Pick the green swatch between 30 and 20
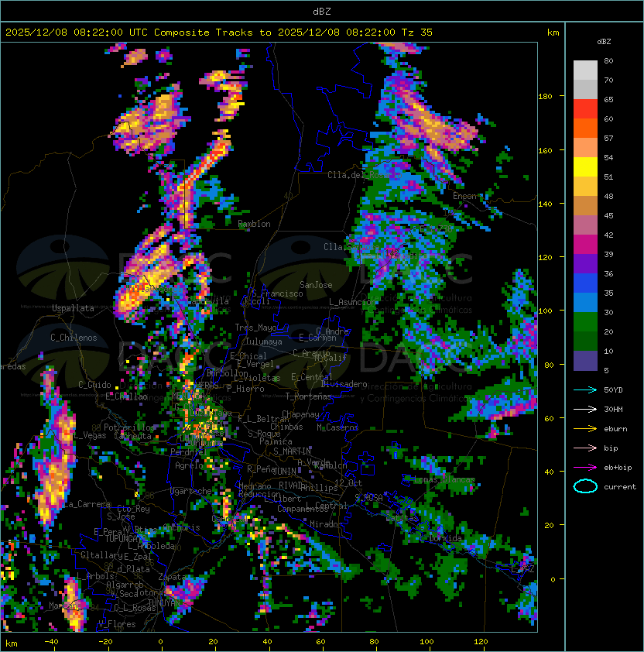The height and width of the screenshot is (652, 644). click(x=585, y=322)
